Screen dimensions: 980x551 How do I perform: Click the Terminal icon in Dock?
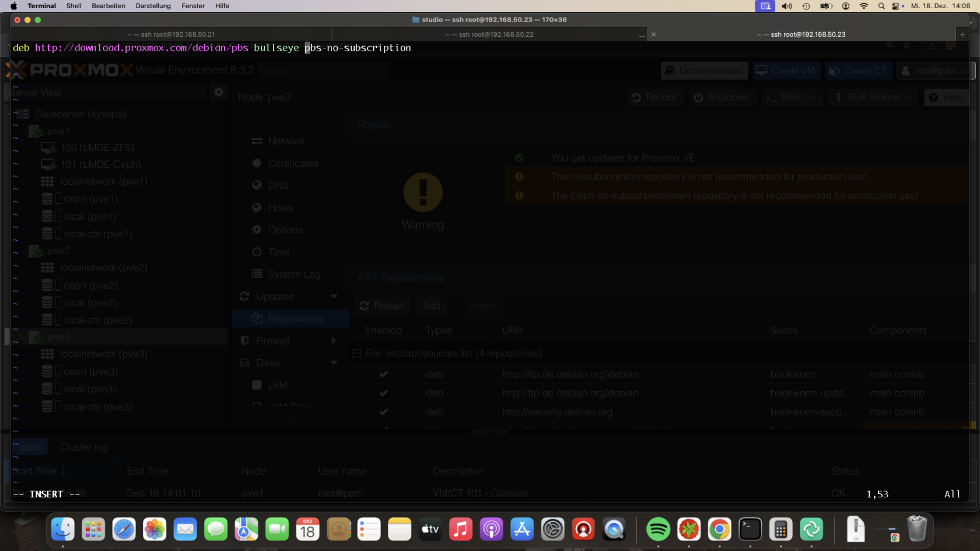(x=750, y=529)
